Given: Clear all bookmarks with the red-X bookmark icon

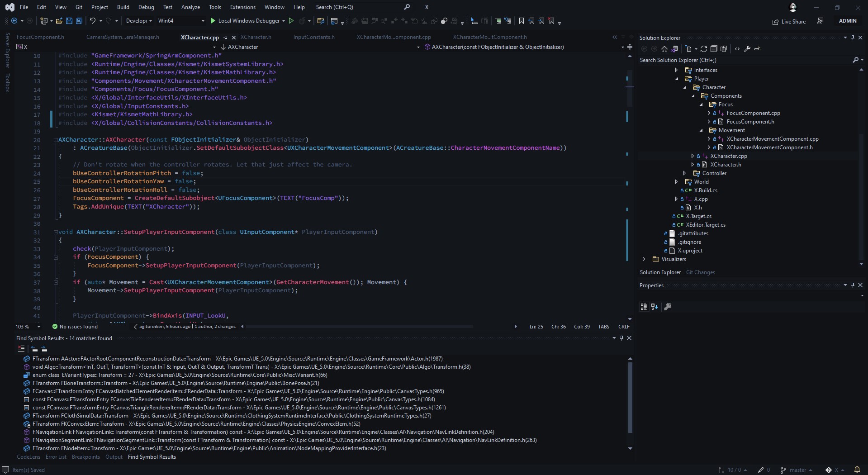Looking at the screenshot, I should pos(551,21).
